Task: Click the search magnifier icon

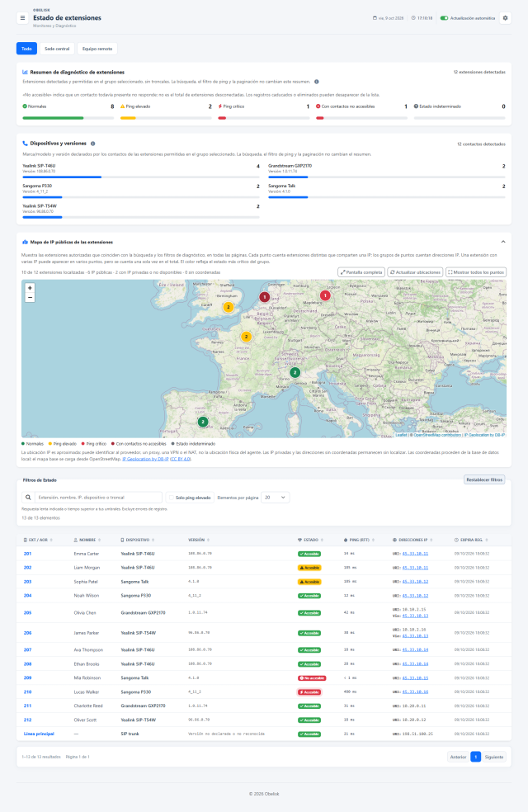Action: [x=28, y=498]
